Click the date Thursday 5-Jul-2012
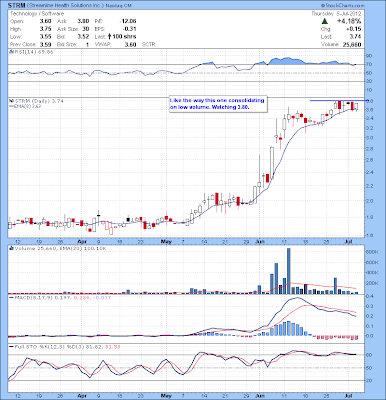 [x=337, y=14]
